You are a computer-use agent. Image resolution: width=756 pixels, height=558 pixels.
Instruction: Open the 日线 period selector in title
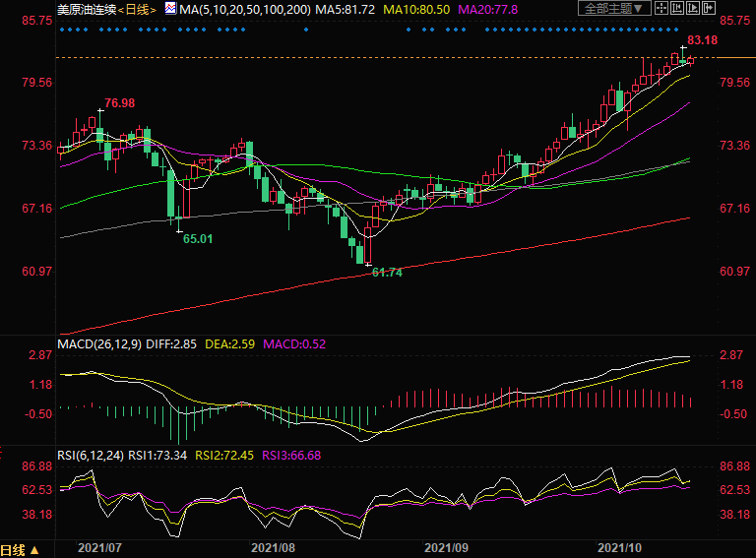[137, 9]
